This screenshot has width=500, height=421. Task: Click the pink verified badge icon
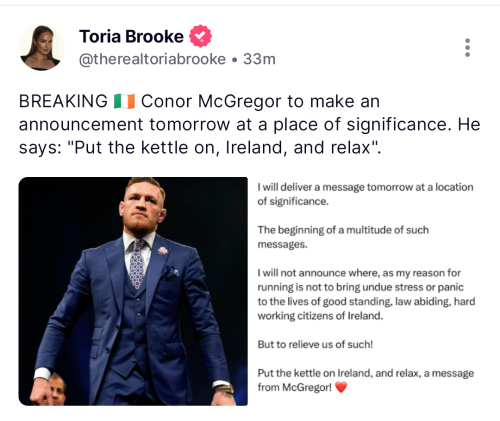pyautogui.click(x=200, y=36)
